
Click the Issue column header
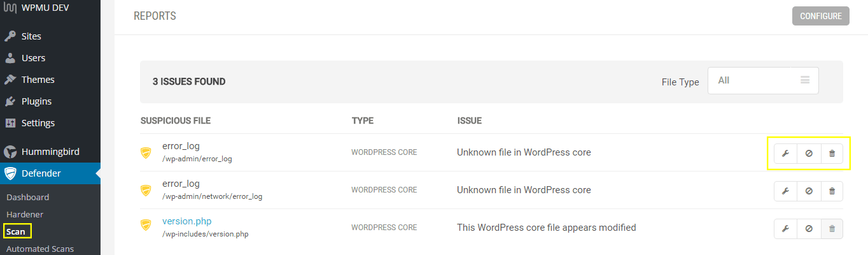470,120
